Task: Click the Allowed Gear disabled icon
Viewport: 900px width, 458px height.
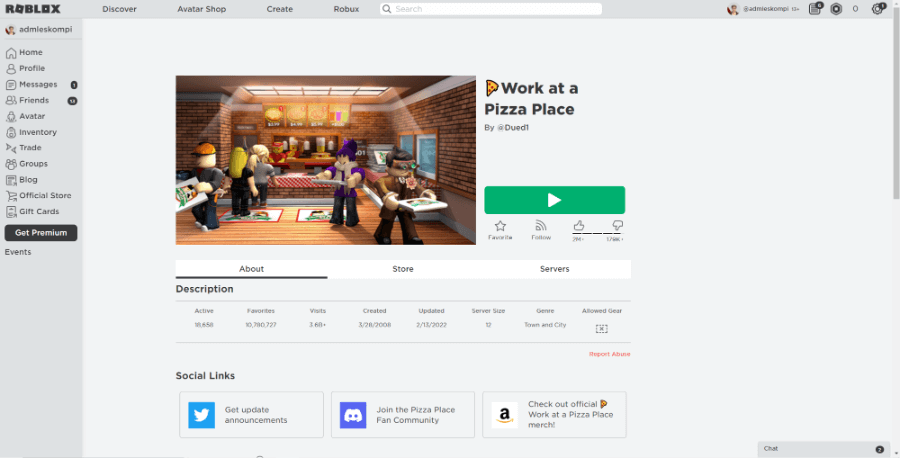Action: (x=602, y=329)
